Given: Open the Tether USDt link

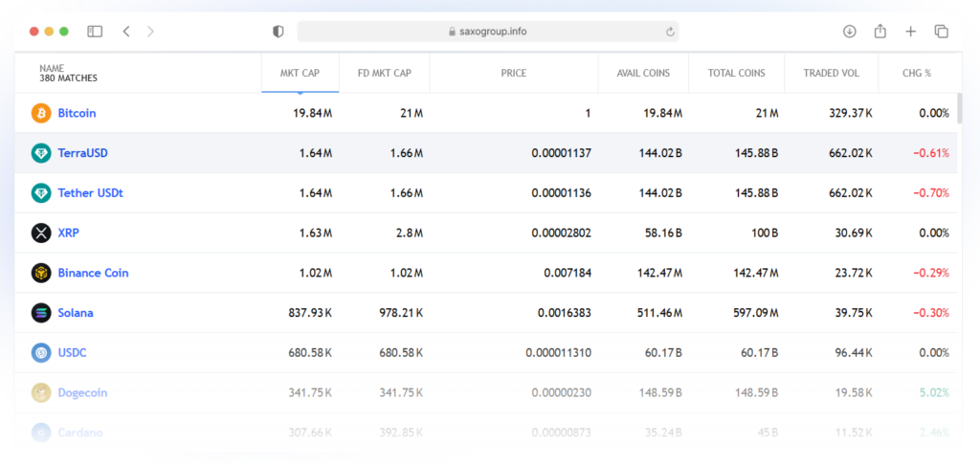Looking at the screenshot, I should [90, 193].
